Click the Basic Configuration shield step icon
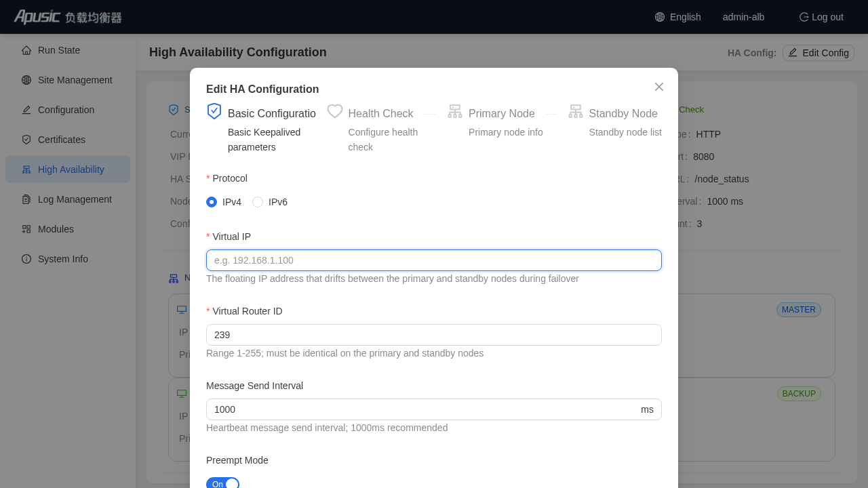 point(214,111)
